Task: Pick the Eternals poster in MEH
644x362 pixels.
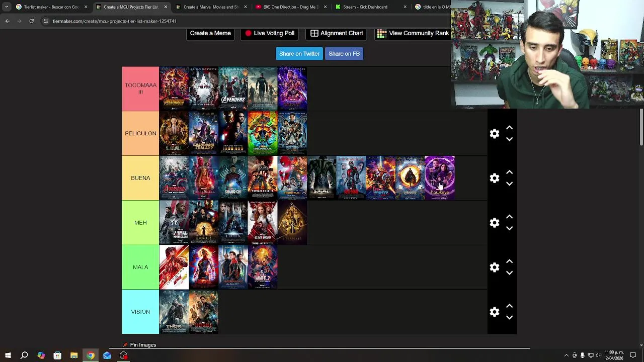Action: click(x=292, y=222)
